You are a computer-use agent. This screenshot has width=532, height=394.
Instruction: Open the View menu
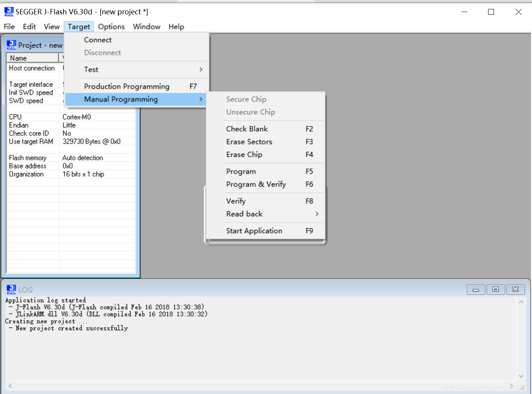(x=52, y=26)
